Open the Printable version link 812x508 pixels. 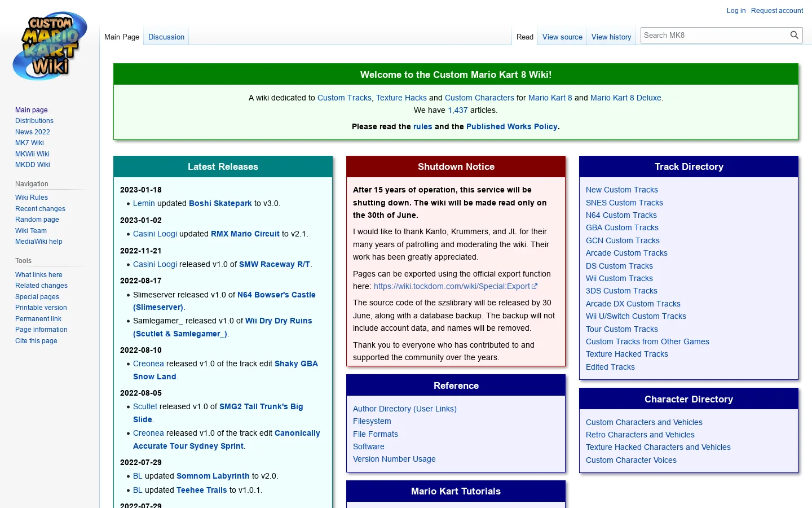(41, 308)
